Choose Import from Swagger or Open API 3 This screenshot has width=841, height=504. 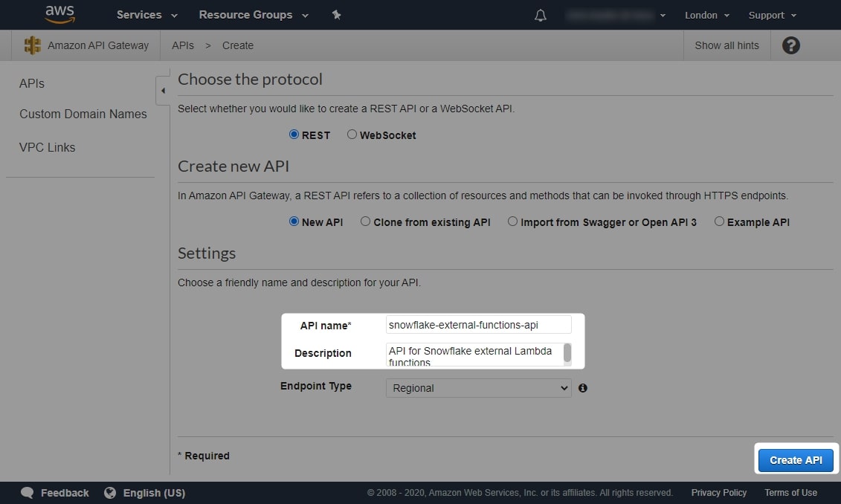[513, 221]
